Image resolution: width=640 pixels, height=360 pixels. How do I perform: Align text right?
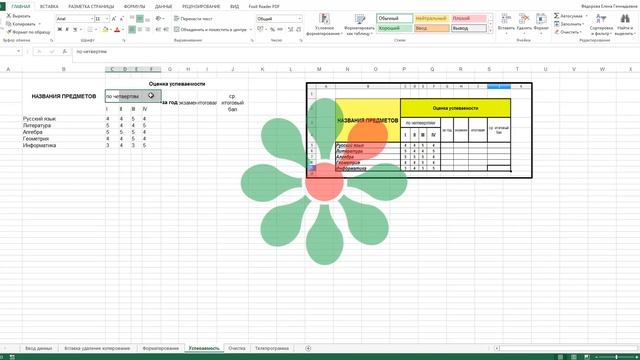(147, 29)
